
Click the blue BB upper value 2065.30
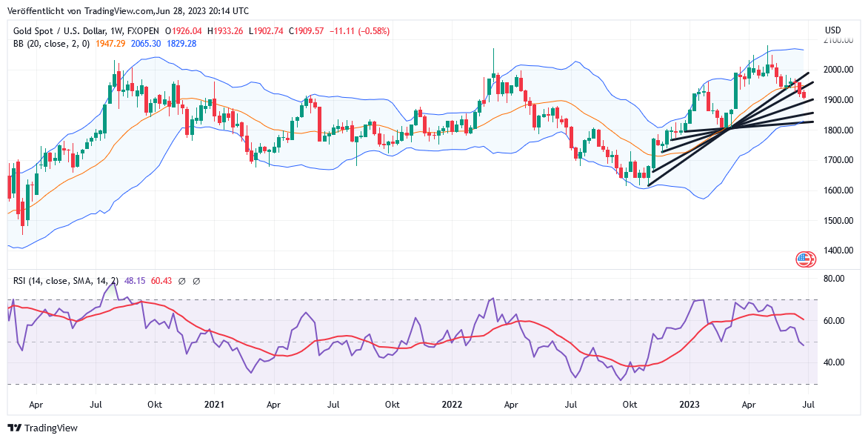pos(147,44)
